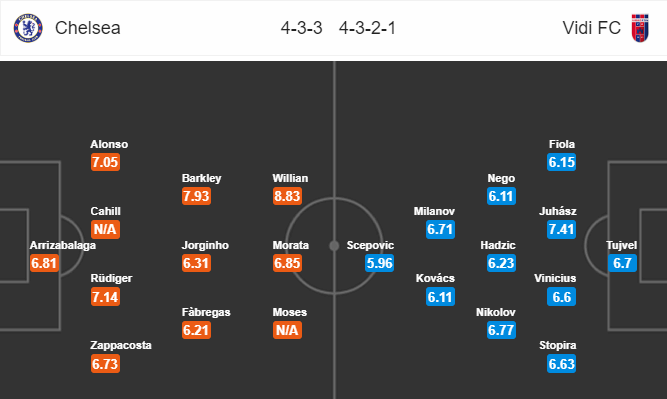Select Willian's 8.83 rating badge

click(x=288, y=196)
